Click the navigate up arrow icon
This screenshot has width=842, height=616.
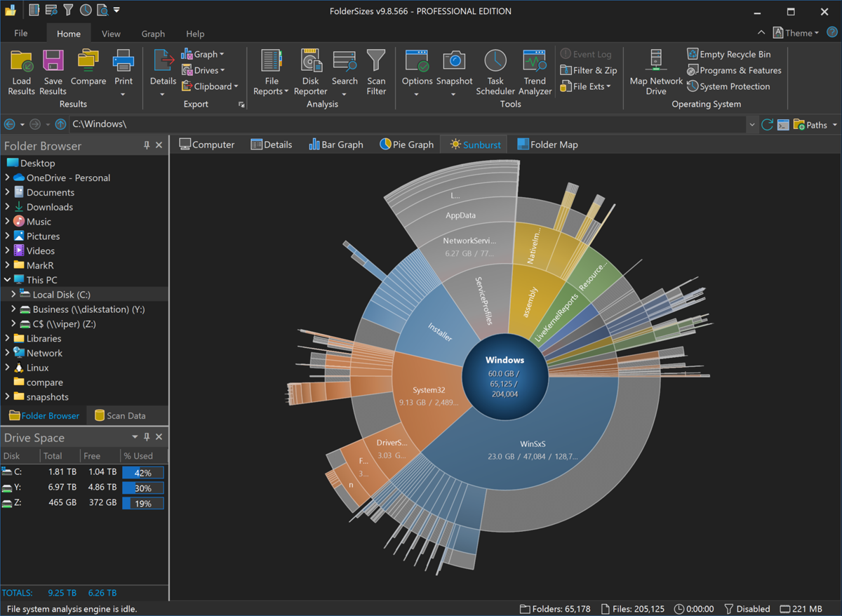60,124
